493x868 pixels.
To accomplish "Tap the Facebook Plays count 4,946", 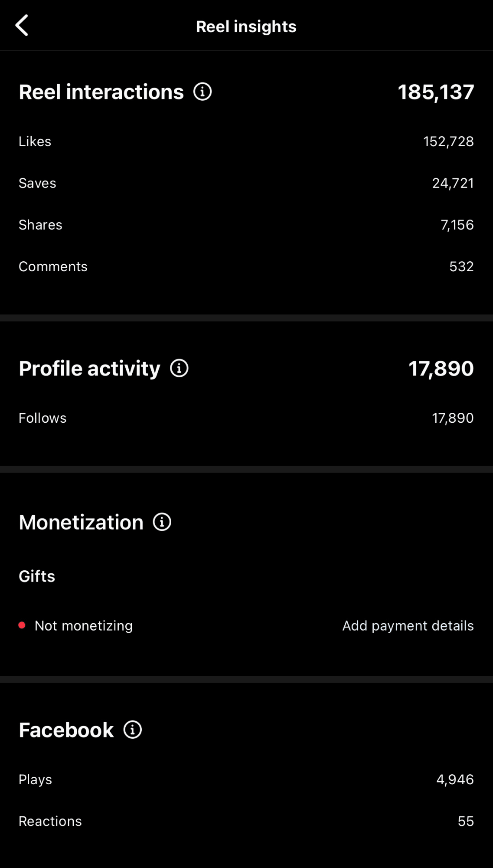I will point(455,779).
